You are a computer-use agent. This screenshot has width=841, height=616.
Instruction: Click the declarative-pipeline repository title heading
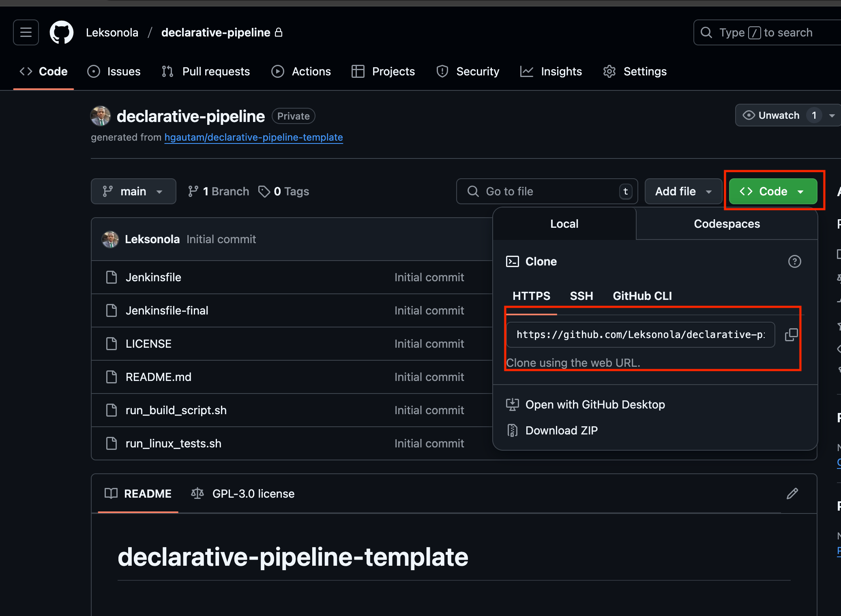click(191, 116)
